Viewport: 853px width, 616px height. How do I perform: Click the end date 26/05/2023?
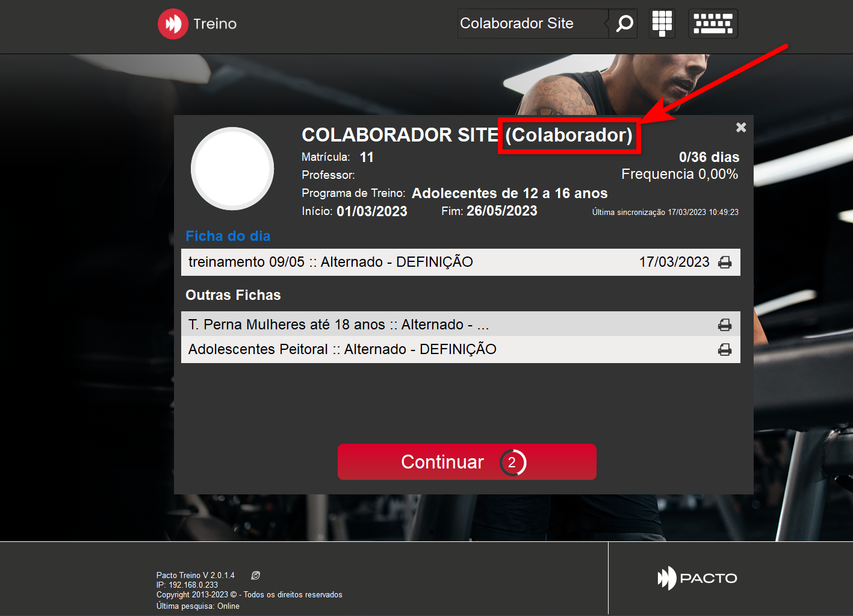[x=502, y=211]
